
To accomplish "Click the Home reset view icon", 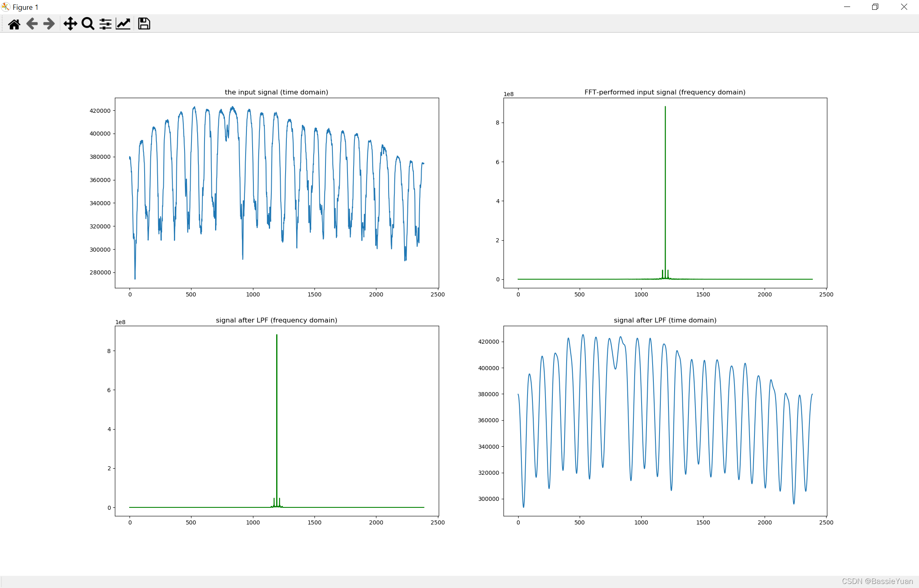I will point(14,24).
